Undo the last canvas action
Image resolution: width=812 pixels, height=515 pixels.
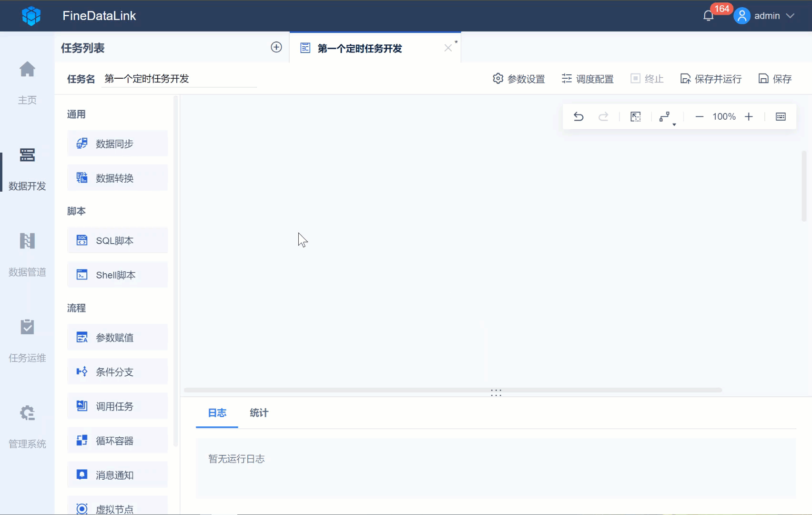(579, 116)
